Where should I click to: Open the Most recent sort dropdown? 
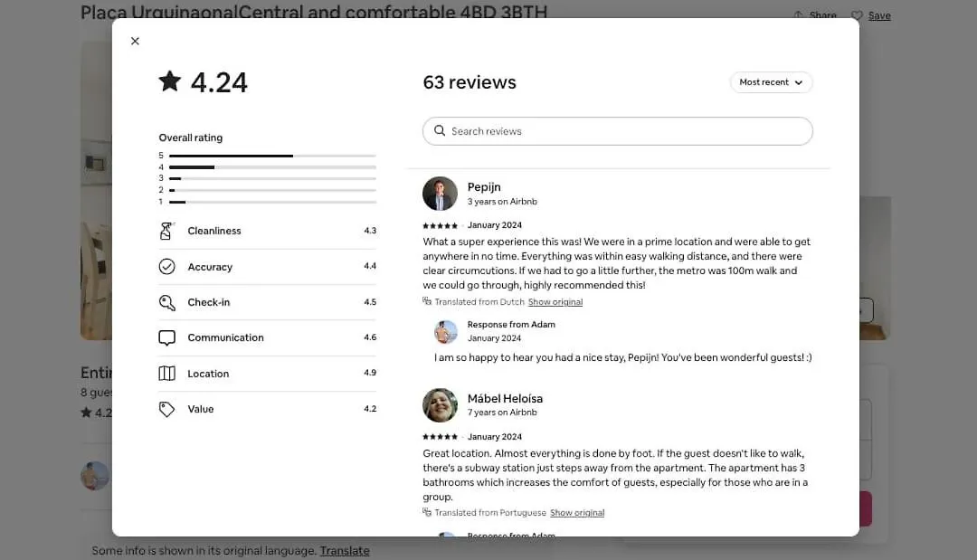tap(771, 82)
